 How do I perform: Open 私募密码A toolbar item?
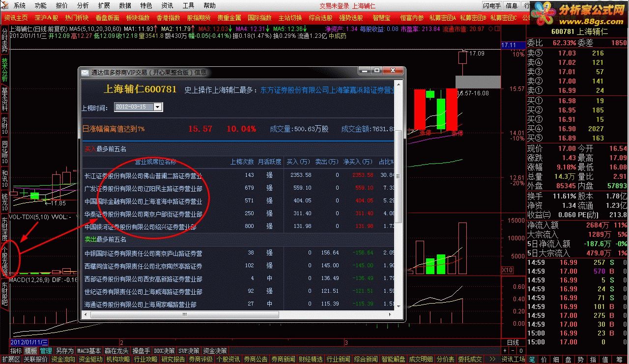click(x=443, y=18)
